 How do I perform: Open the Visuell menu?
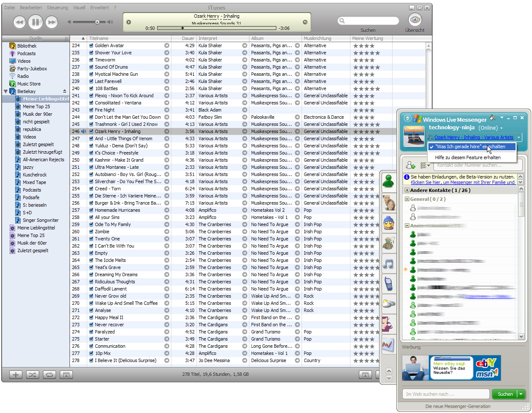[79, 8]
